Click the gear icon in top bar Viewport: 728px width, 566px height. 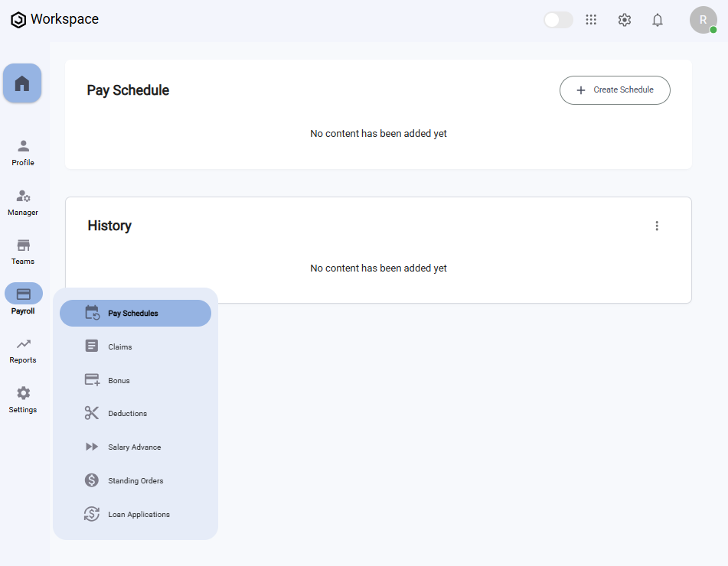pyautogui.click(x=624, y=20)
